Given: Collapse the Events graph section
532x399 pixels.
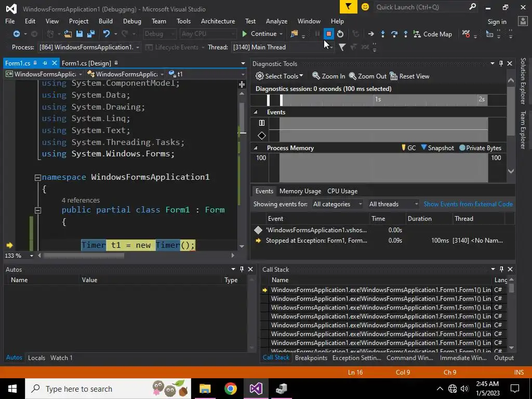Looking at the screenshot, I should [x=256, y=112].
